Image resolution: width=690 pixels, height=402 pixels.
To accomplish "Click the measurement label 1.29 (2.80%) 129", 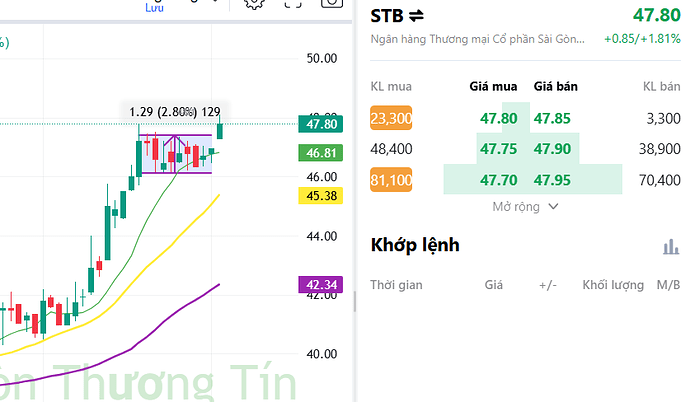I will click(175, 112).
